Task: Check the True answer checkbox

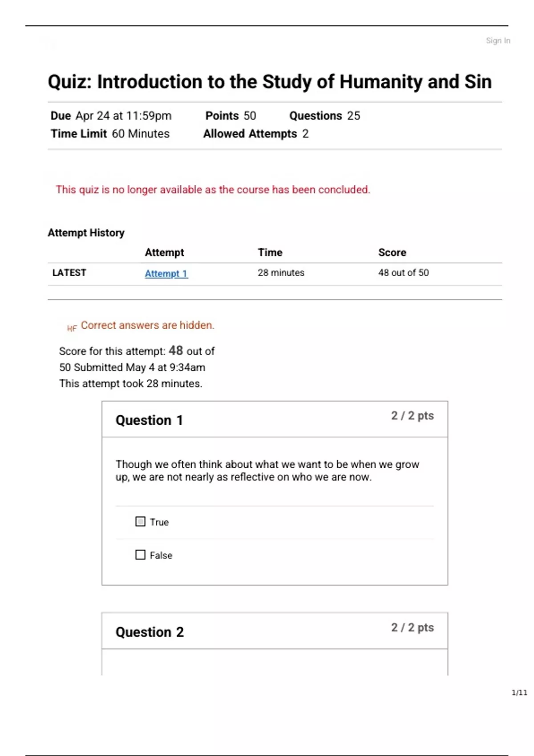Action: click(x=140, y=522)
